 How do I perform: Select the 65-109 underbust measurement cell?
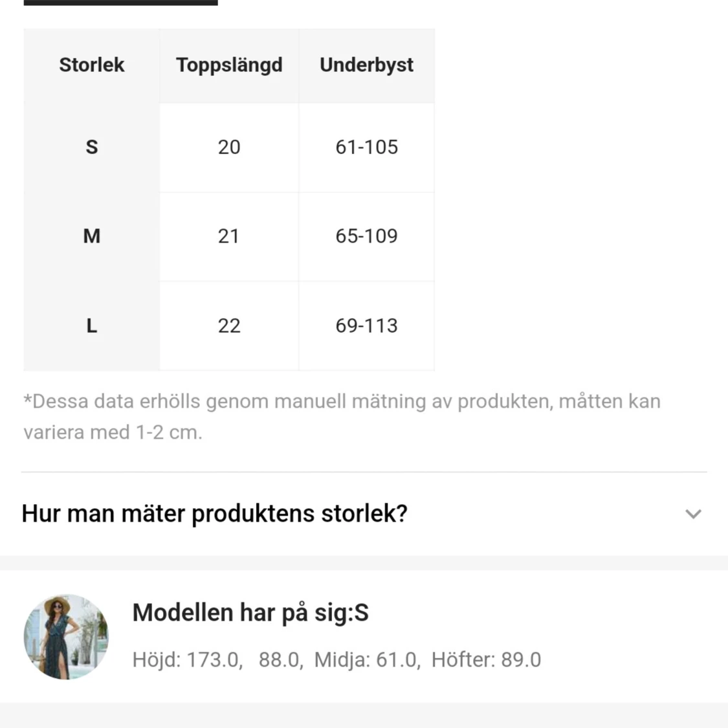pyautogui.click(x=366, y=236)
